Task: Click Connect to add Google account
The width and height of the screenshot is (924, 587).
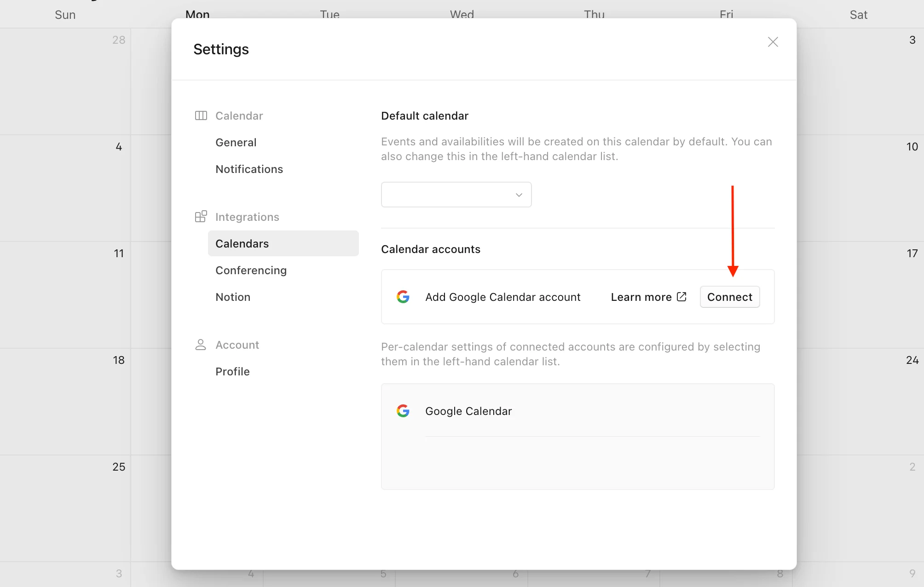Action: point(730,297)
